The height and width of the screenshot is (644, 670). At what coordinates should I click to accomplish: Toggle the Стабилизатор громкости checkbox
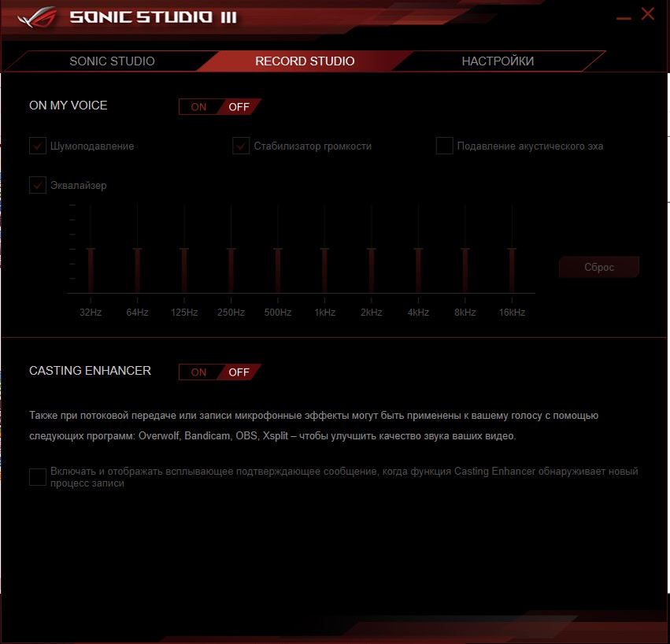(x=241, y=146)
